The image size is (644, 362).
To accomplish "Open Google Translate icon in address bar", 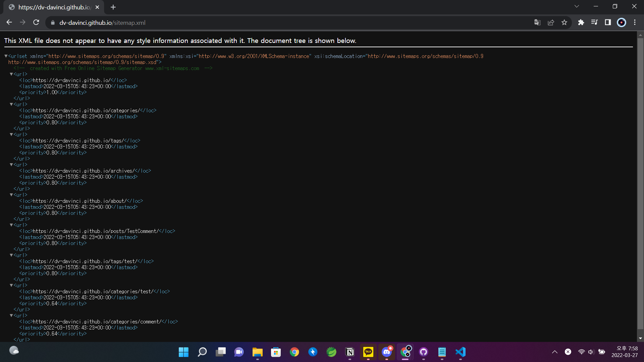I will pyautogui.click(x=537, y=22).
